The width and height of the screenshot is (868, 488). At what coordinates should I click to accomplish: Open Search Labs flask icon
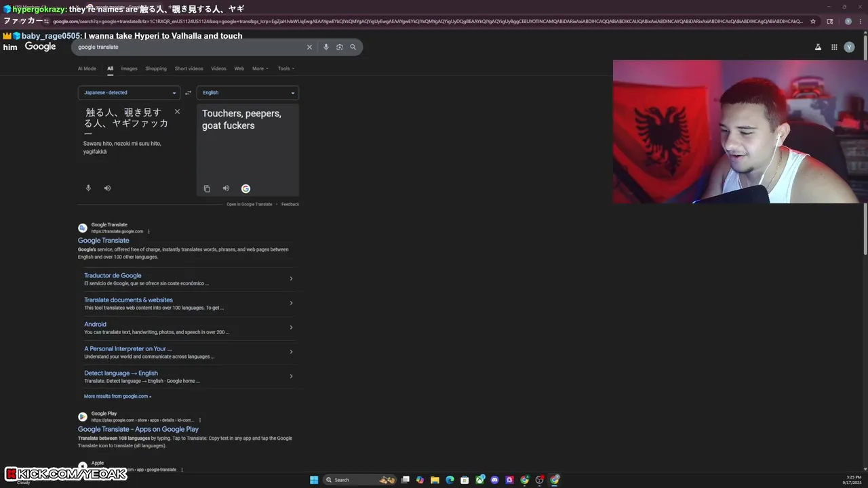click(818, 47)
